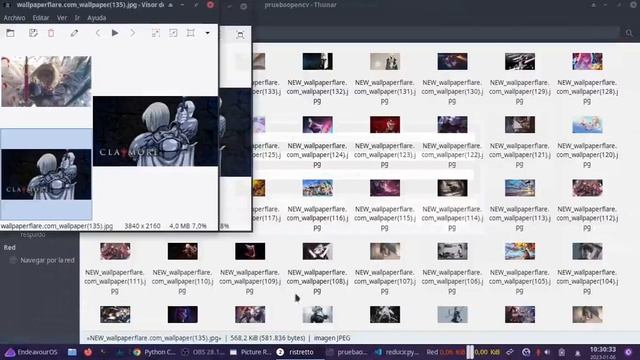The height and width of the screenshot is (360, 640).
Task: Click the Open file icon in Ristretto toolbar
Action: 10,33
